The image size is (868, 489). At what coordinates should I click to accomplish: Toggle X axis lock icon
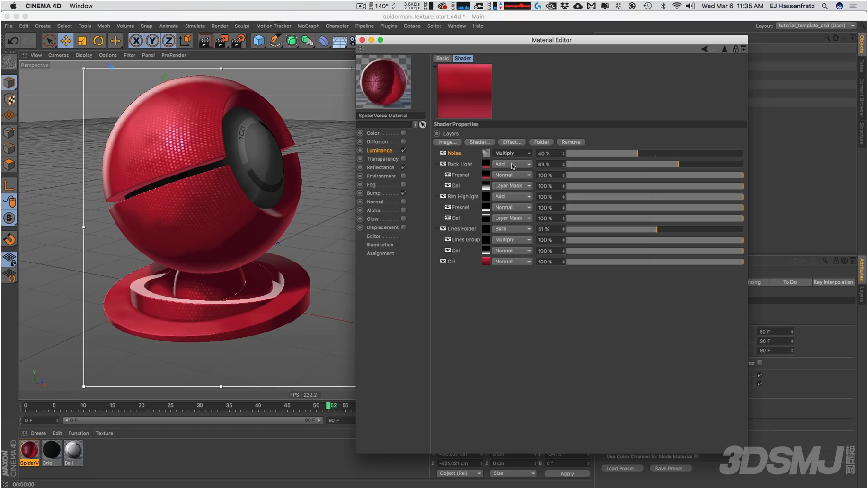(136, 41)
